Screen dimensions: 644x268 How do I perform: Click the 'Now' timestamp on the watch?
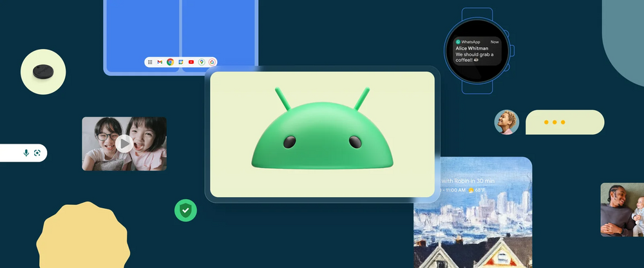pos(495,42)
